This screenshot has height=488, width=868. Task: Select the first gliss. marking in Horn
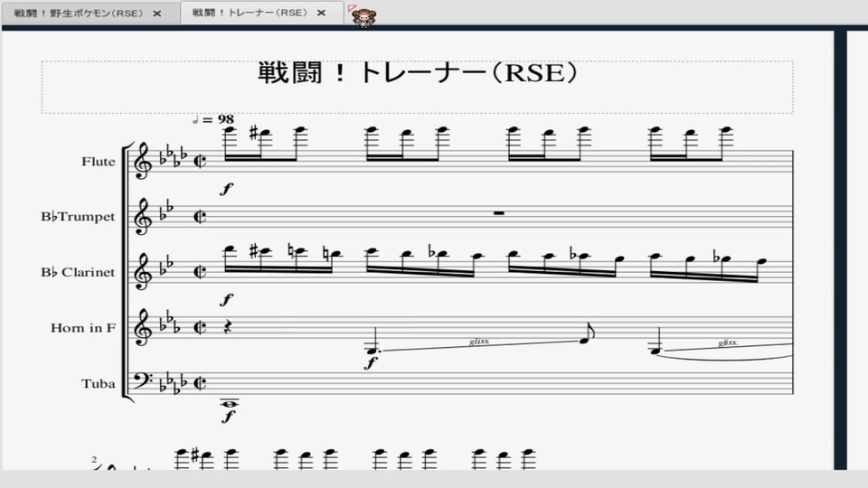click(x=479, y=342)
